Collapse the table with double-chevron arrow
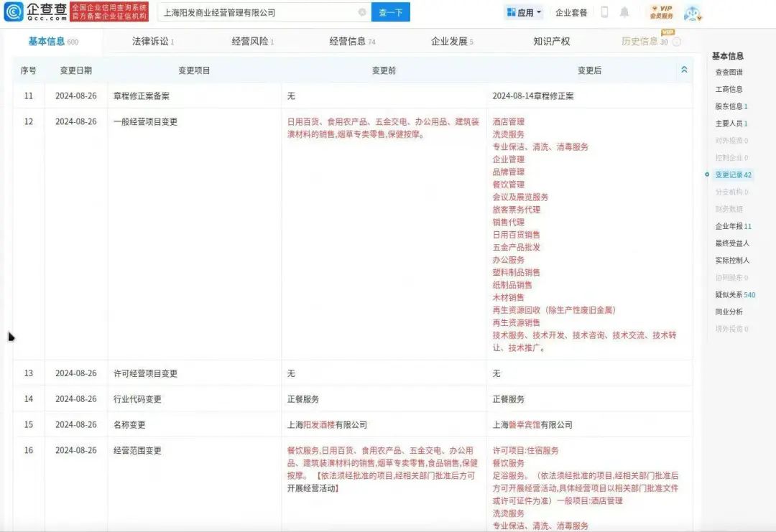The image size is (776, 532). click(684, 70)
